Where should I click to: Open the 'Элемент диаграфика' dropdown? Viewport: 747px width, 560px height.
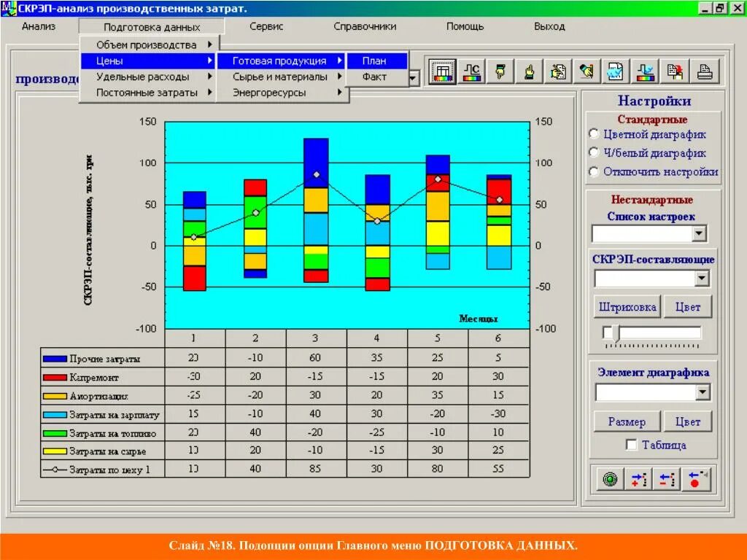[703, 392]
